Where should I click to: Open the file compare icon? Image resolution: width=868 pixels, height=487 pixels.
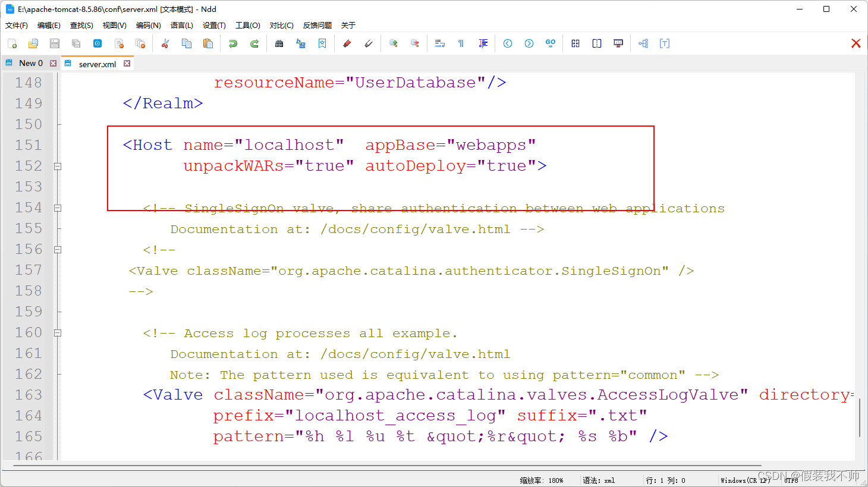point(575,43)
